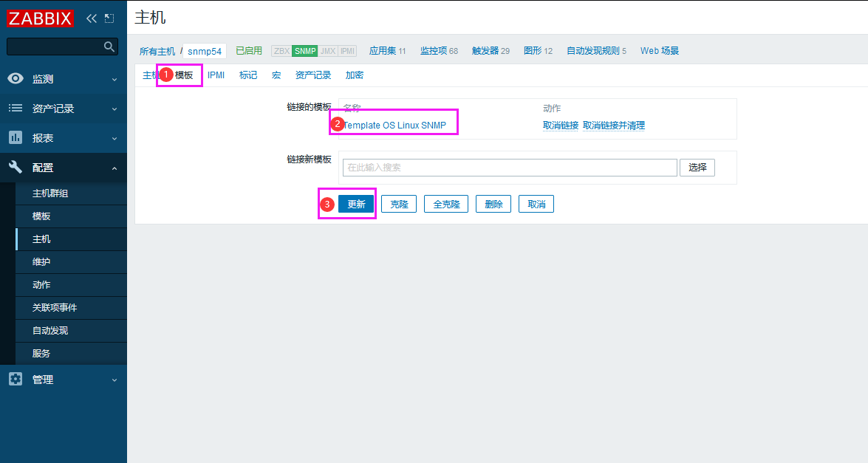
Task: Collapse the 配置 section chevron
Action: pyautogui.click(x=115, y=168)
